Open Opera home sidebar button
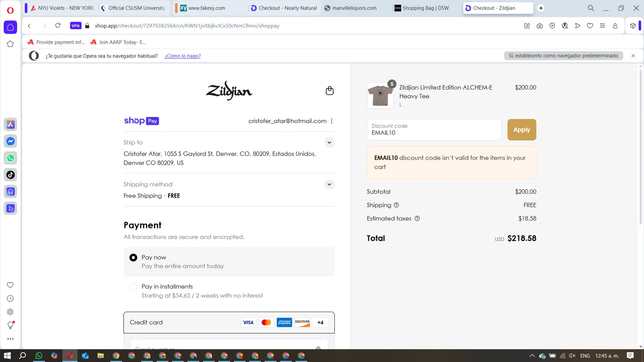This screenshot has height=362, width=644. coord(10,27)
